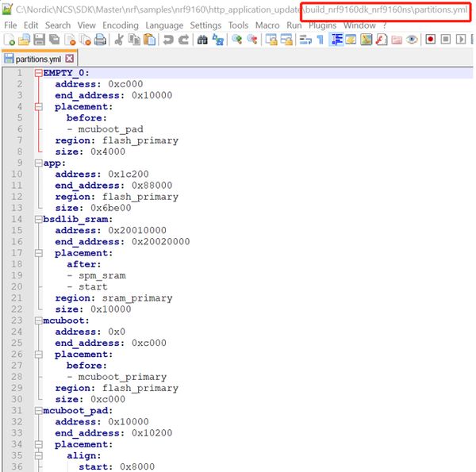The image size is (476, 472).
Task: Click the Copy toolbar icon
Action: point(134,40)
